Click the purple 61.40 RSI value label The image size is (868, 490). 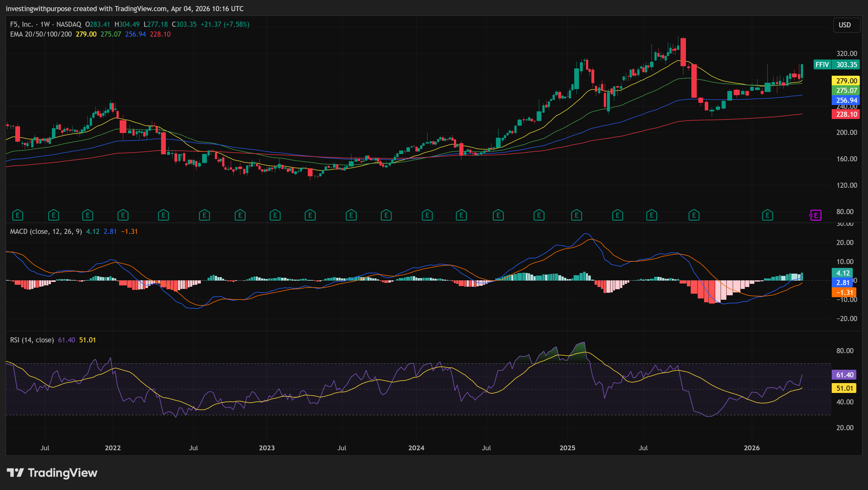(x=844, y=375)
